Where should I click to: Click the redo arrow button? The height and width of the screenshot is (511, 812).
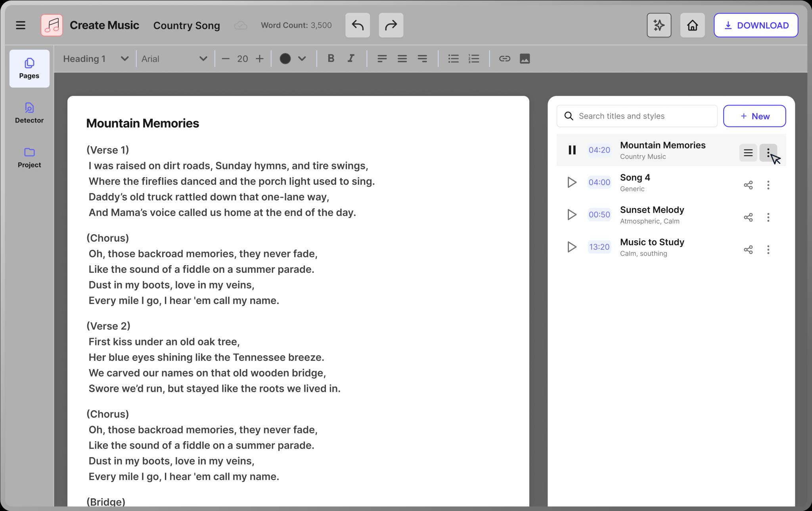click(391, 25)
